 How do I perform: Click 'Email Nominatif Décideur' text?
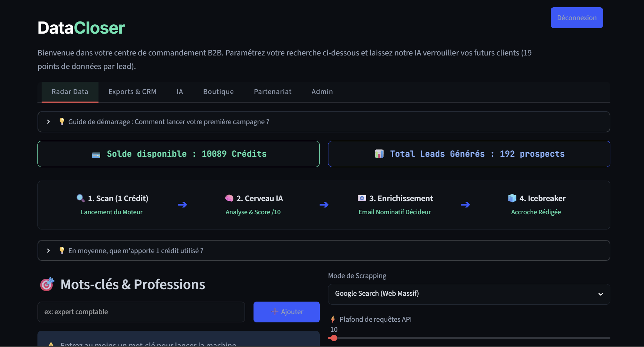(395, 212)
